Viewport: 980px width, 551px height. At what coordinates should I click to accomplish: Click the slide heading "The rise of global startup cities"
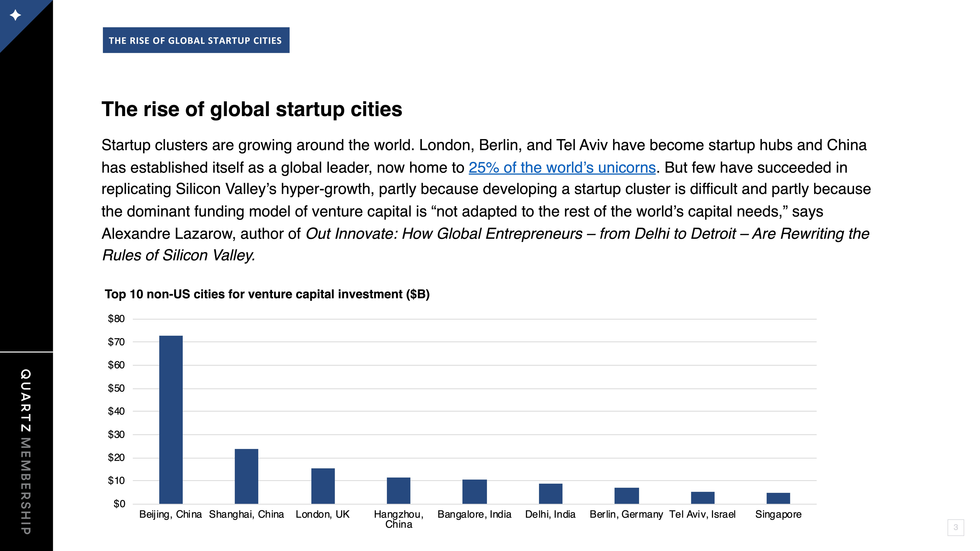(252, 109)
